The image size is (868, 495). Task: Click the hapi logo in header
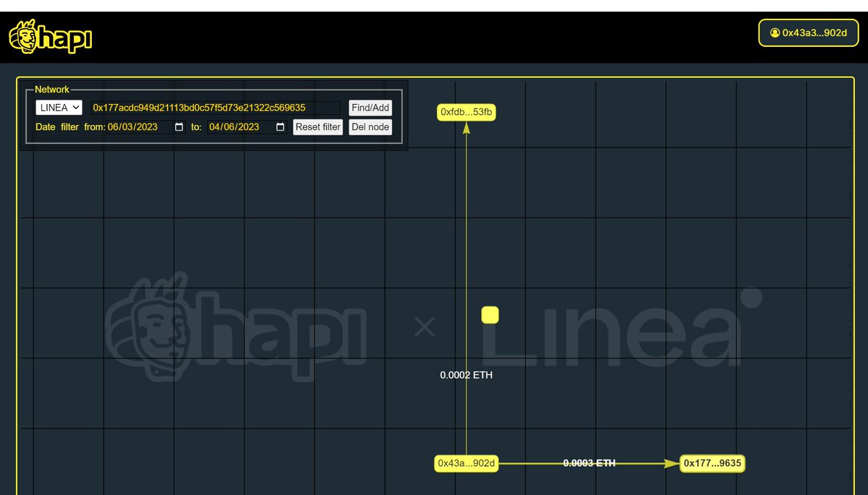(50, 36)
